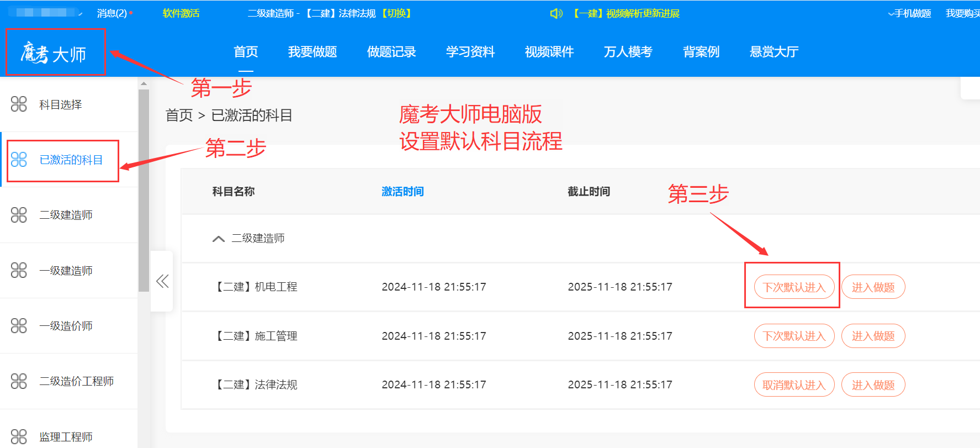Viewport: 980px width, 448px height.
Task: Click the grid icon beside 科目选择
Action: point(19,104)
